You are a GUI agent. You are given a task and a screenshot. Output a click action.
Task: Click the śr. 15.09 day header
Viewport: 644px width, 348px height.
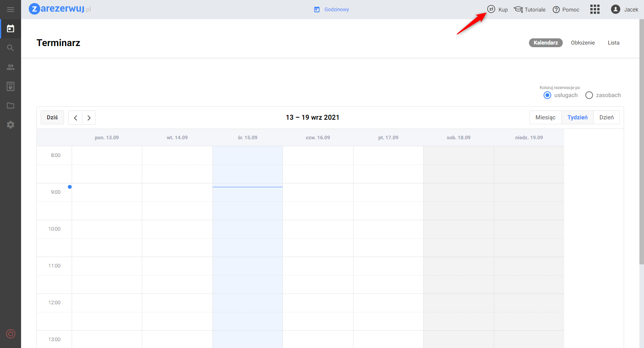coord(248,138)
